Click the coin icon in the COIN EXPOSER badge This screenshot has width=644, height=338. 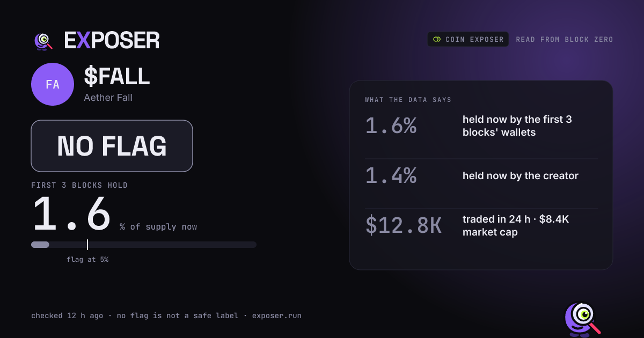pyautogui.click(x=437, y=39)
